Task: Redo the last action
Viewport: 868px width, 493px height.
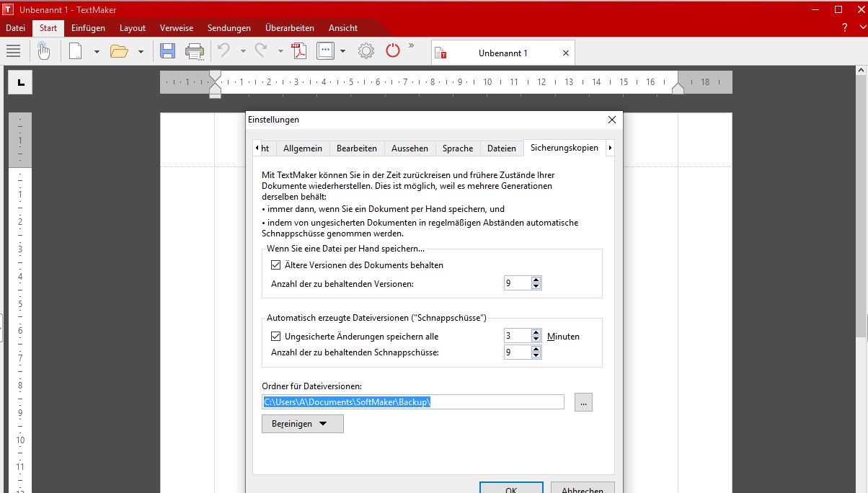Action: tap(261, 51)
